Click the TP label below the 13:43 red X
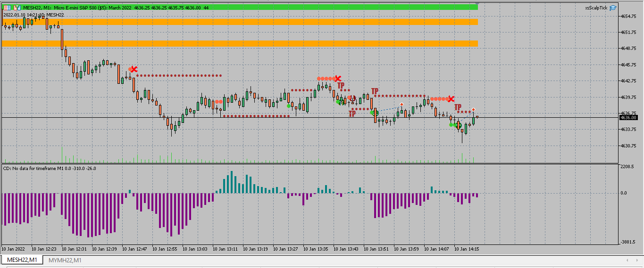The image size is (644, 268). point(341,86)
